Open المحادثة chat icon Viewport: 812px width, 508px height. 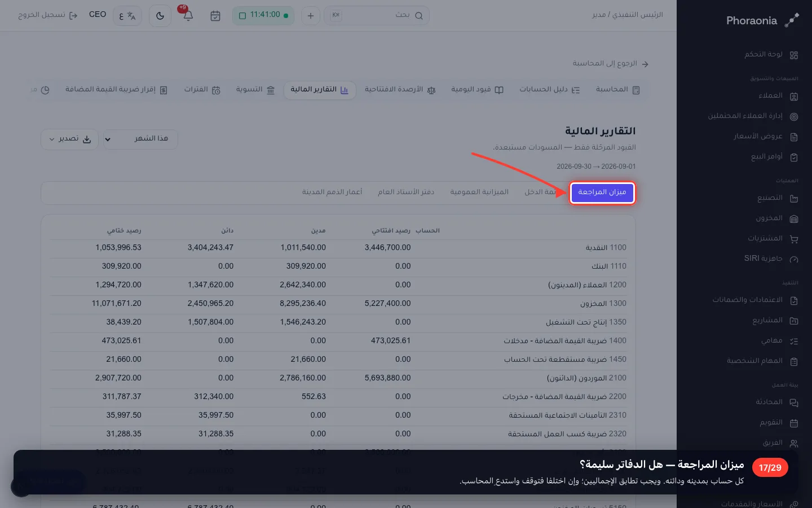point(794,402)
